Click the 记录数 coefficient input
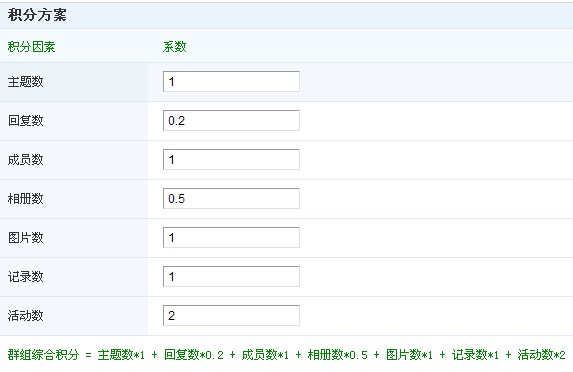573x372 pixels. (x=231, y=277)
